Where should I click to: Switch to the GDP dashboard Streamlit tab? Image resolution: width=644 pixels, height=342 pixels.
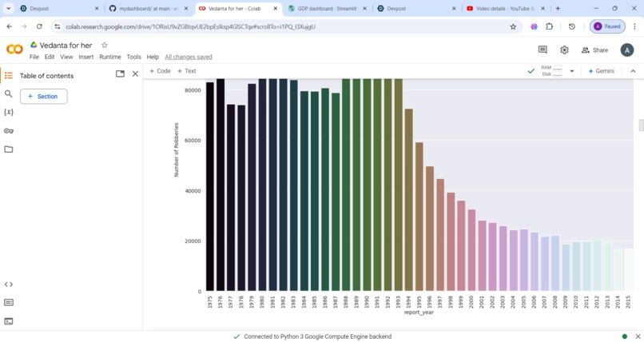[x=328, y=8]
